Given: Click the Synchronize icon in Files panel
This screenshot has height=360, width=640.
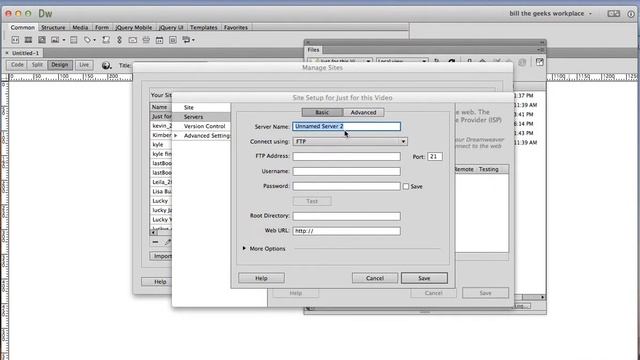Looking at the screenshot, I should click(x=522, y=62).
